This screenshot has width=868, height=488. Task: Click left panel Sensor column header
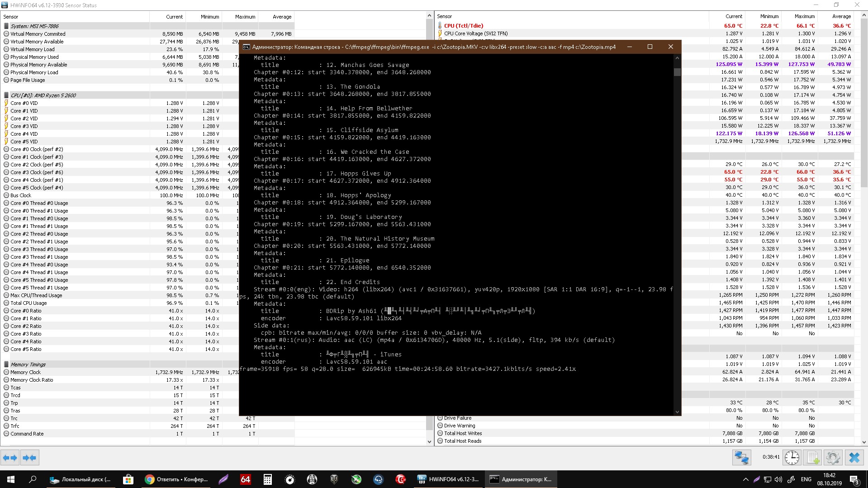click(x=75, y=17)
